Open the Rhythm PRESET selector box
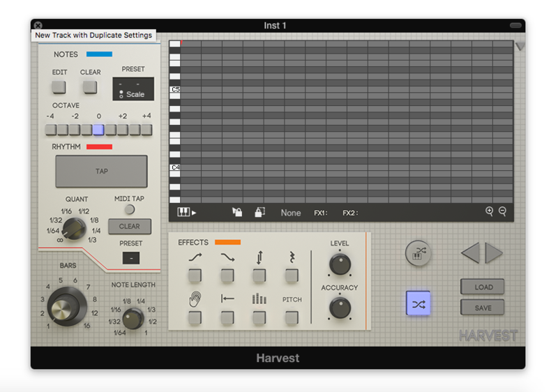The image size is (558, 392). [x=130, y=257]
